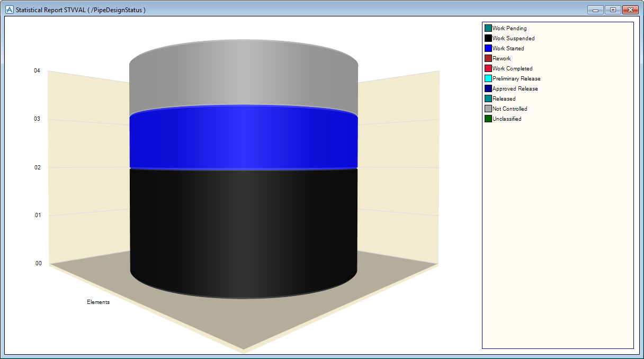Close the Statistical Report window
The width and height of the screenshot is (644, 359).
tap(630, 10)
